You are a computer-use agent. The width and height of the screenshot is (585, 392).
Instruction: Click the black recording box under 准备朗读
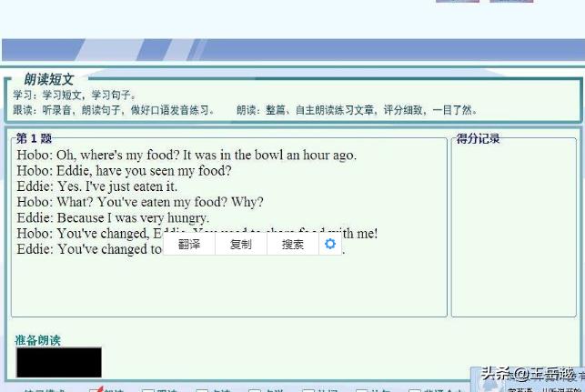click(x=59, y=362)
